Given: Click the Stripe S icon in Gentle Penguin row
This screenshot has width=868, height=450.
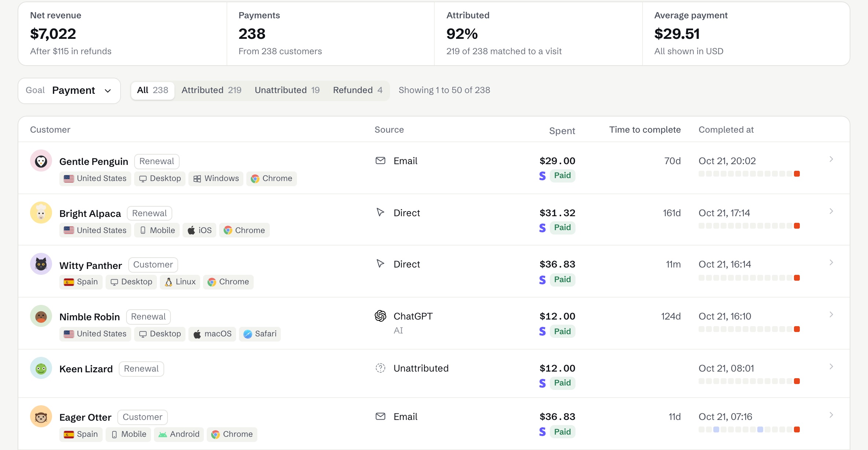Looking at the screenshot, I should click(x=542, y=176).
